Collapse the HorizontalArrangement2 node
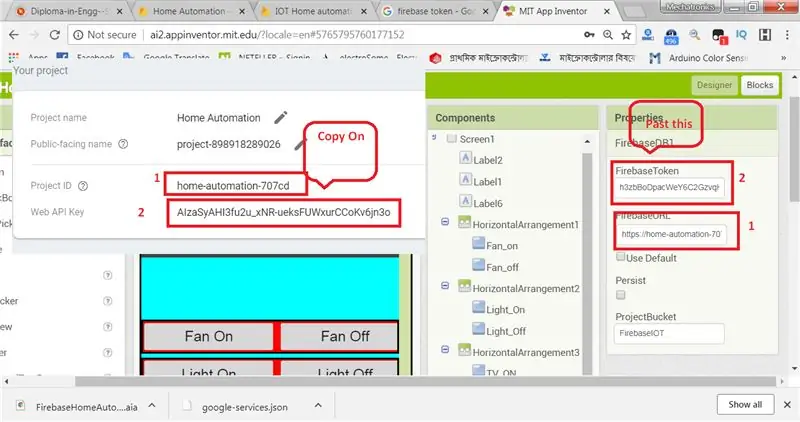This screenshot has width=800, height=422. pyautogui.click(x=445, y=286)
